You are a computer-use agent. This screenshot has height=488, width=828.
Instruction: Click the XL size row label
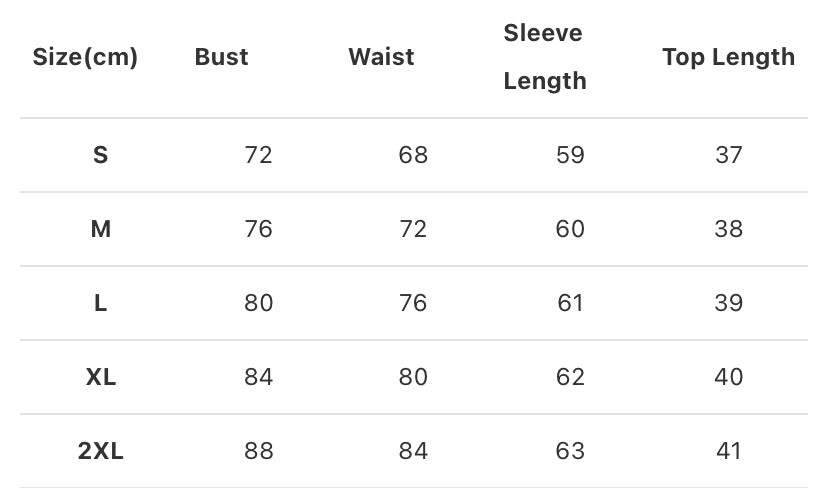tap(100, 377)
